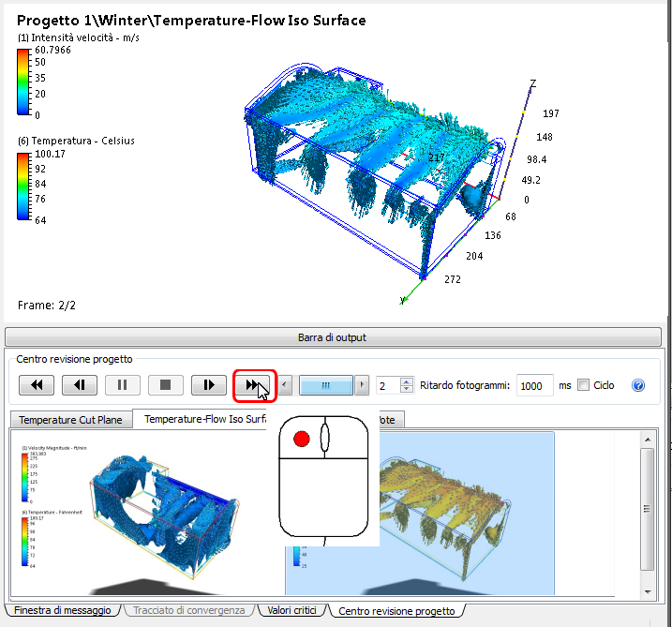The width and height of the screenshot is (672, 627).
Task: Click the frame number field showing 2
Action: pyautogui.click(x=388, y=385)
